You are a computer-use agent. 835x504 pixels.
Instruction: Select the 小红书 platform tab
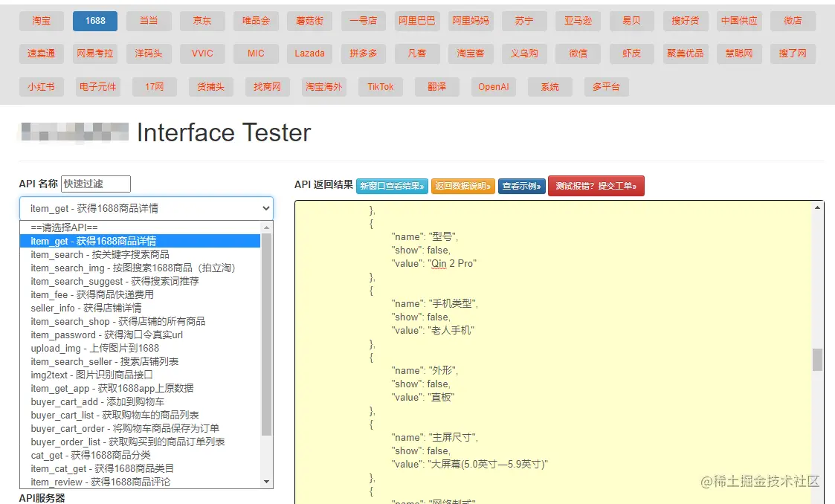41,87
